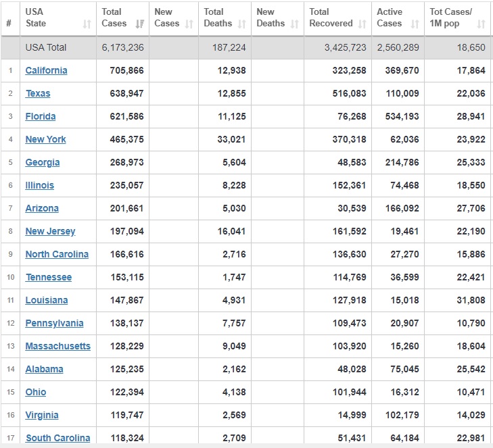The image size is (493, 448).
Task: Select the Pennsylvania state link
Action: [x=54, y=323]
